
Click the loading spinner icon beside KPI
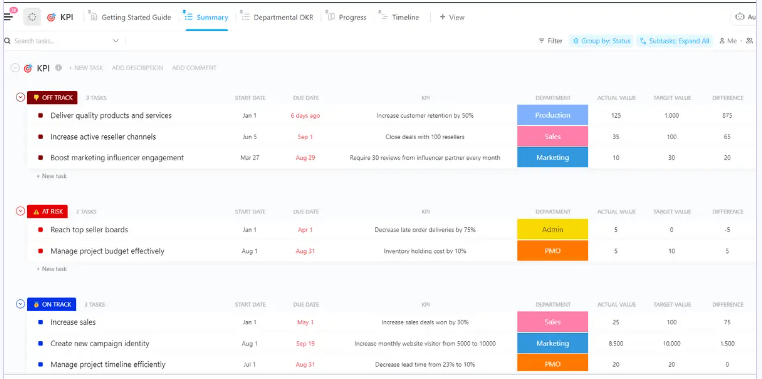coord(32,17)
